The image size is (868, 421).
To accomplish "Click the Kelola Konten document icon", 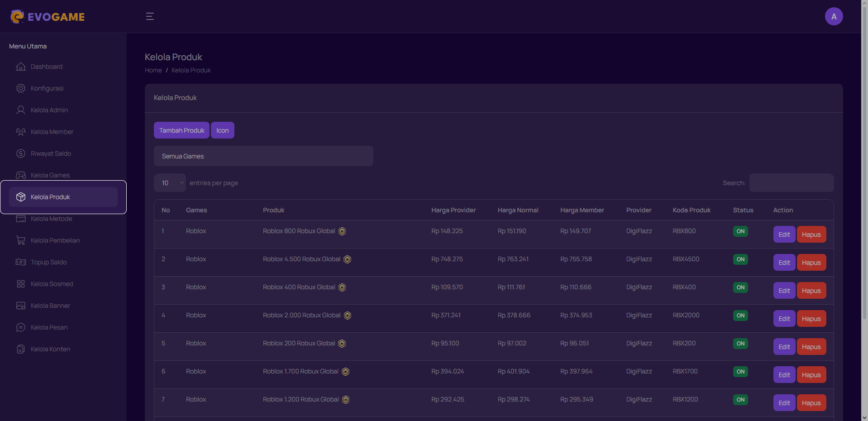I will click(x=21, y=349).
